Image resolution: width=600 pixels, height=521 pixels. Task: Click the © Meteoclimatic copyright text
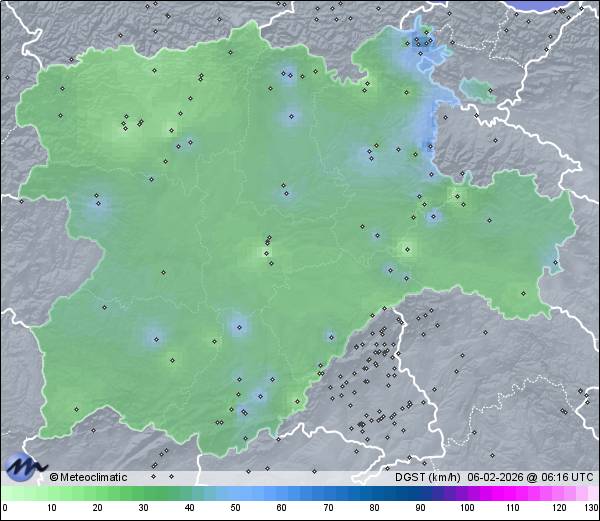tap(89, 477)
